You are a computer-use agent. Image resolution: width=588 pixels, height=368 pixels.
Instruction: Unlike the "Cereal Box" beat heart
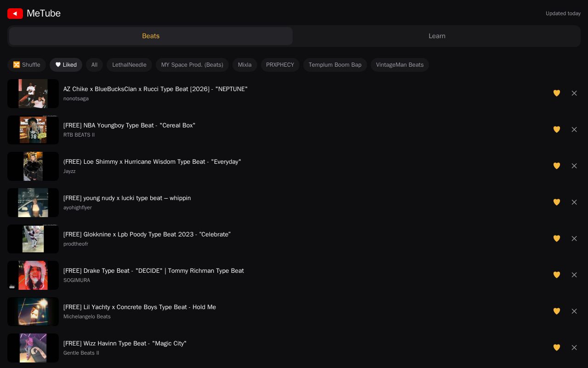[557, 130]
